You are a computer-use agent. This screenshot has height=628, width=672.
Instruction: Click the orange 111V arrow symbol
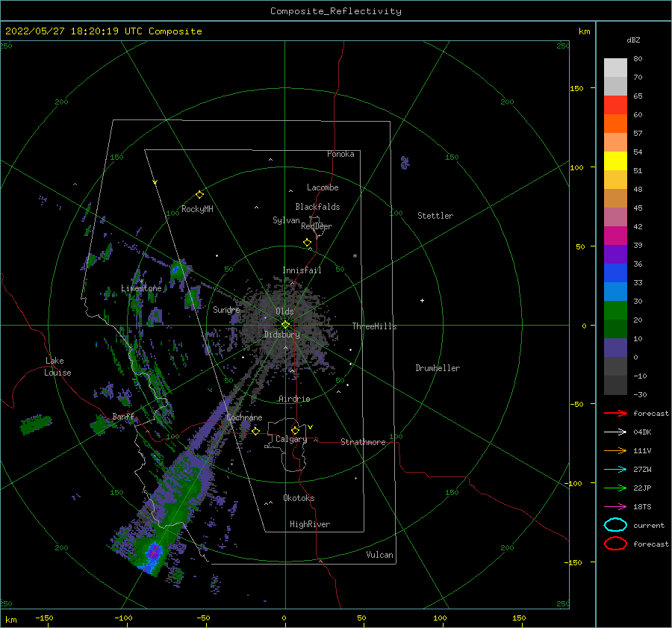click(615, 450)
